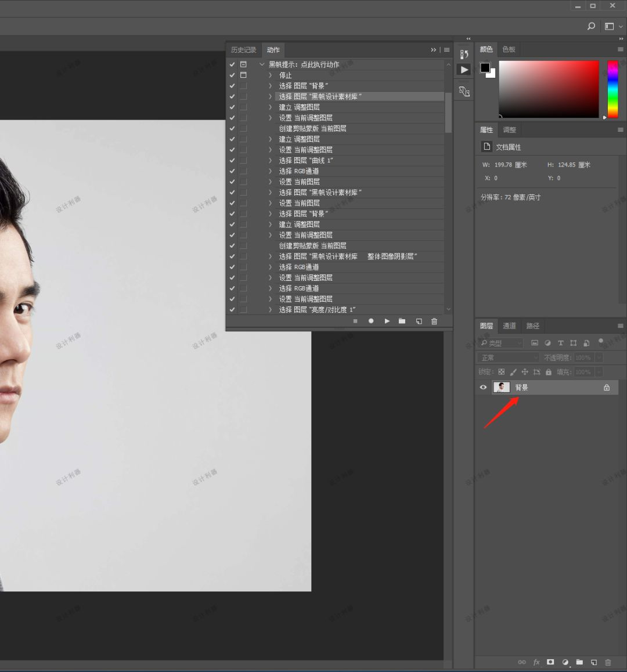Open the 类型 layer filter dropdown
Viewport: 627px width, 672px height.
[501, 343]
